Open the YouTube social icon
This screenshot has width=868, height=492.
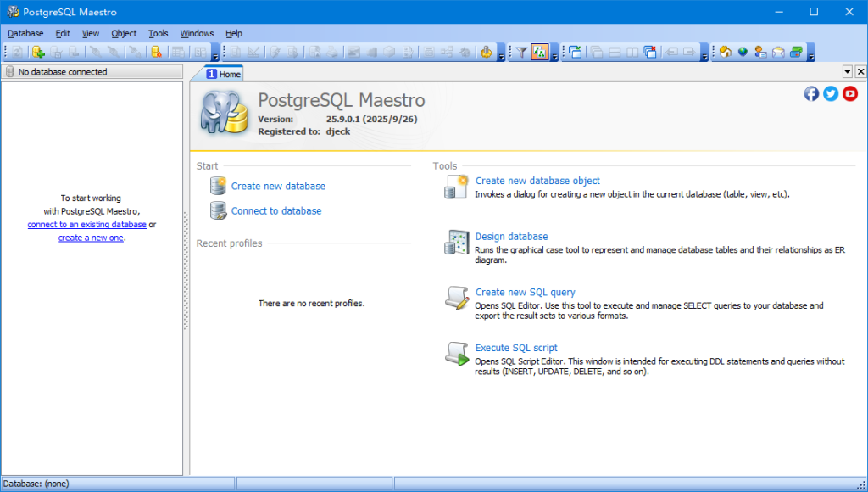click(850, 93)
